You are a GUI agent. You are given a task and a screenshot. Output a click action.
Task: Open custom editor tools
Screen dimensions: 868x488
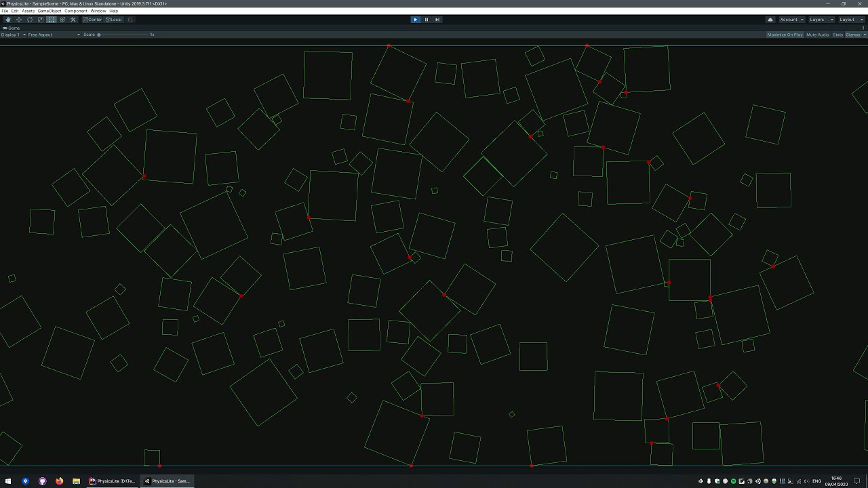(73, 20)
